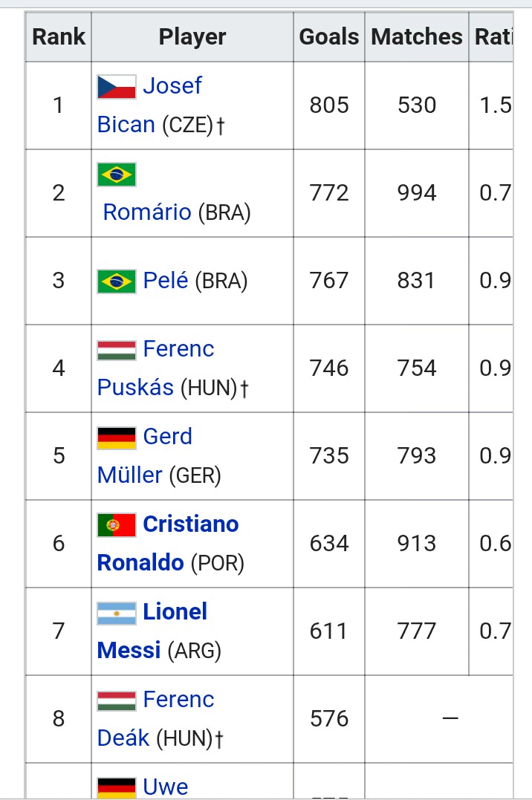Image resolution: width=532 pixels, height=800 pixels.
Task: Open the Romário player link
Action: (x=147, y=212)
